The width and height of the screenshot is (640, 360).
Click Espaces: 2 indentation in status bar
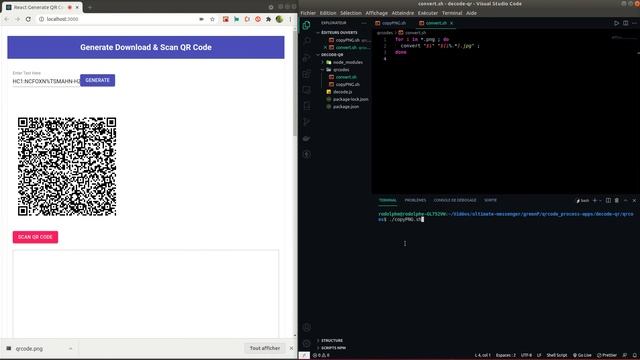[505, 355]
